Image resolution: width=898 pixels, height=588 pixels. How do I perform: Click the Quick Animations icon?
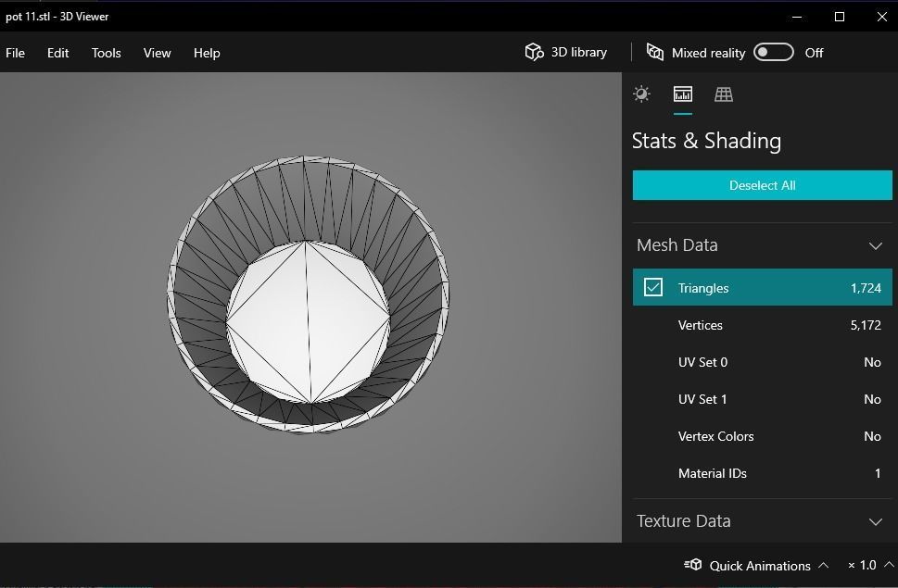coord(693,565)
